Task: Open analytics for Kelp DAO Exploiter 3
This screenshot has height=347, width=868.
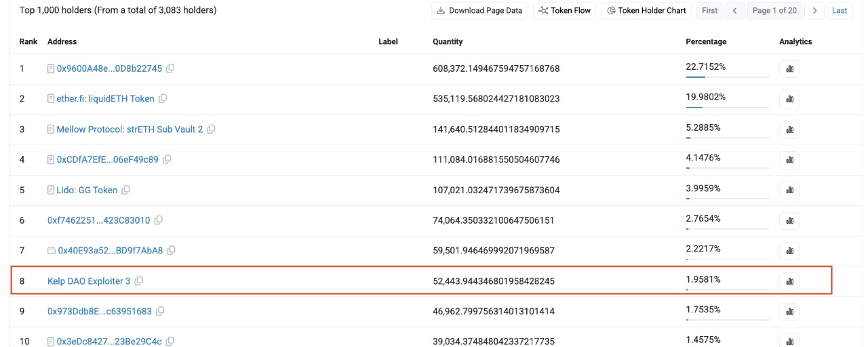Action: 789,281
